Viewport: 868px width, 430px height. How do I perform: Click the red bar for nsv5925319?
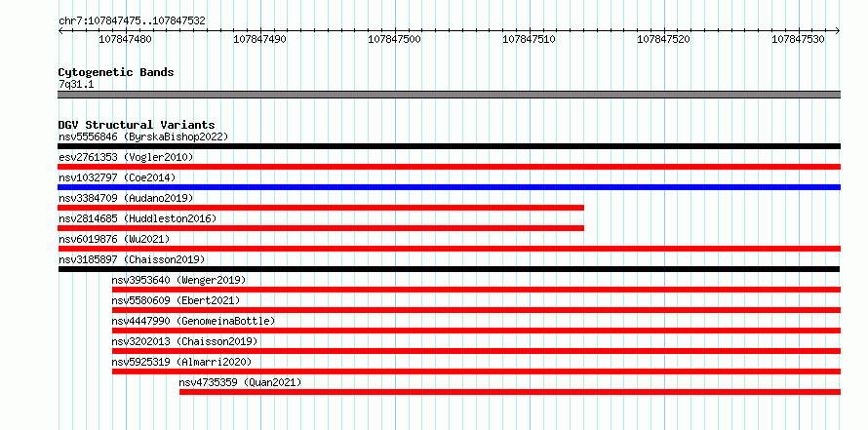(476, 371)
